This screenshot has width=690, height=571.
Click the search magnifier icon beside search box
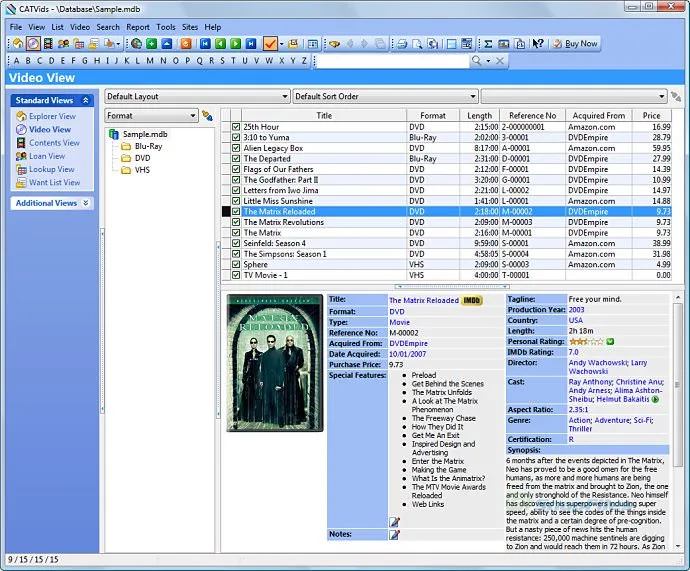(476, 60)
